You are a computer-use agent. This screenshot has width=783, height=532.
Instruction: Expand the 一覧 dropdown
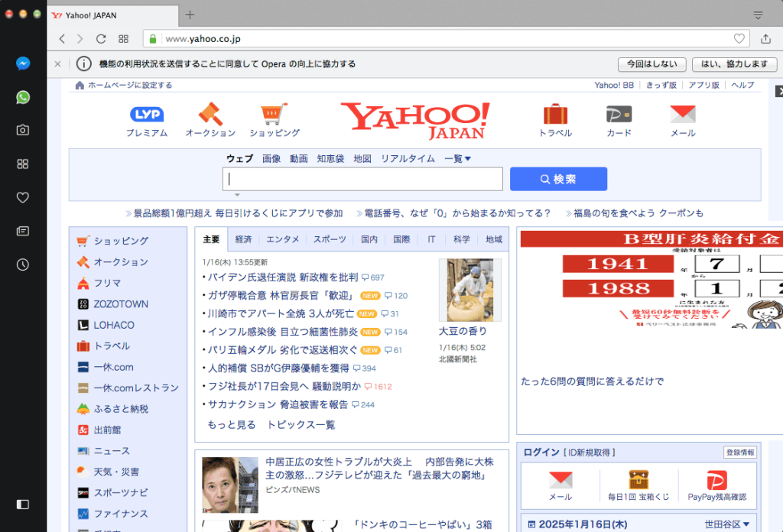(x=457, y=159)
